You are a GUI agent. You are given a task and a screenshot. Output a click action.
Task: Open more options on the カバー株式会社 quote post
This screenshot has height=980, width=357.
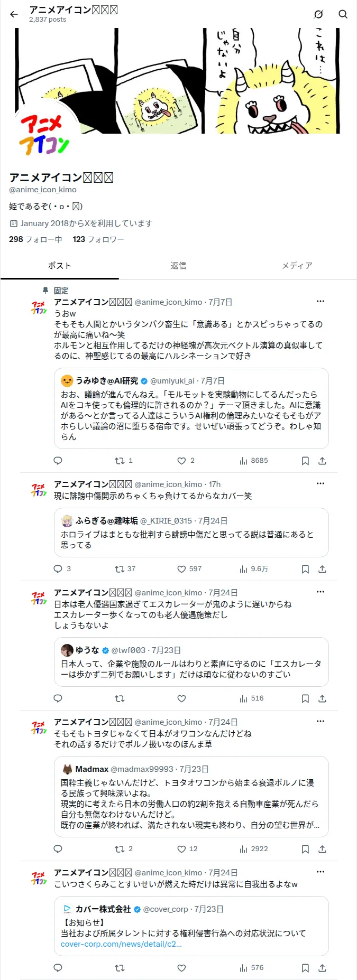(321, 872)
